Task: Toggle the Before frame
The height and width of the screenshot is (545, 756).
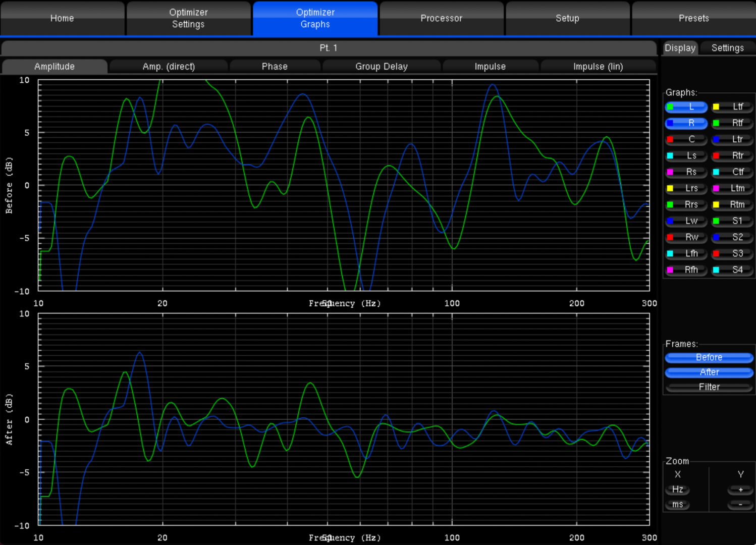Action: pyautogui.click(x=709, y=358)
